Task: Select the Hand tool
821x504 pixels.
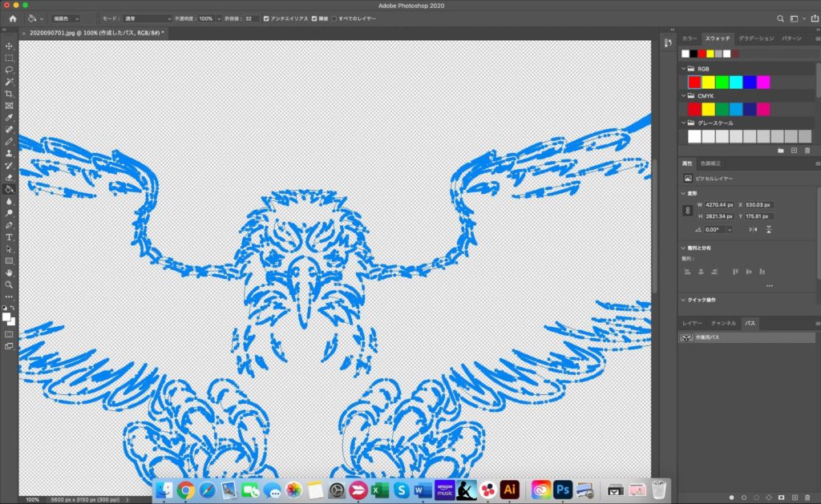Action: (x=10, y=272)
